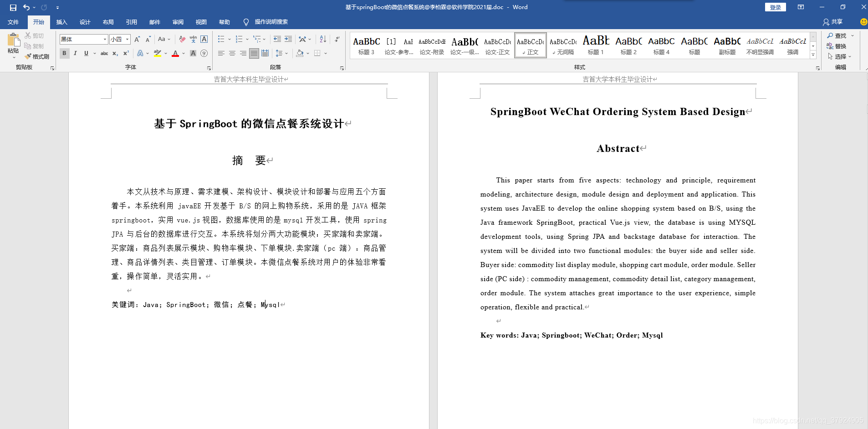
Task: Apply character border icon
Action: (204, 39)
